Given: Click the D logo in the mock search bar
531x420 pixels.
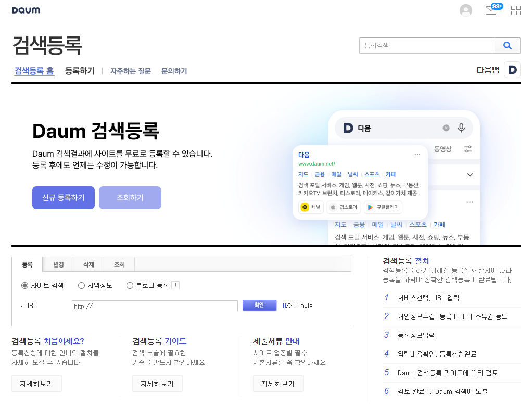Looking at the screenshot, I should click(348, 128).
